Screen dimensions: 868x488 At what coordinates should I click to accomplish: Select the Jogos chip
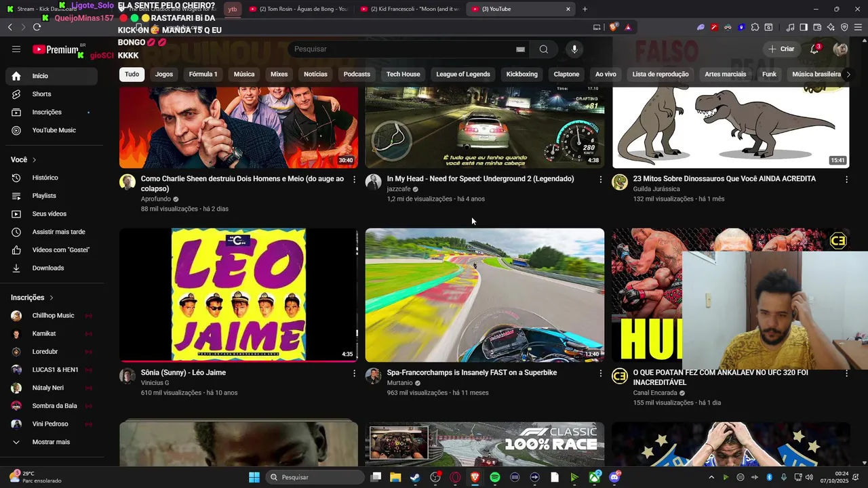point(164,74)
